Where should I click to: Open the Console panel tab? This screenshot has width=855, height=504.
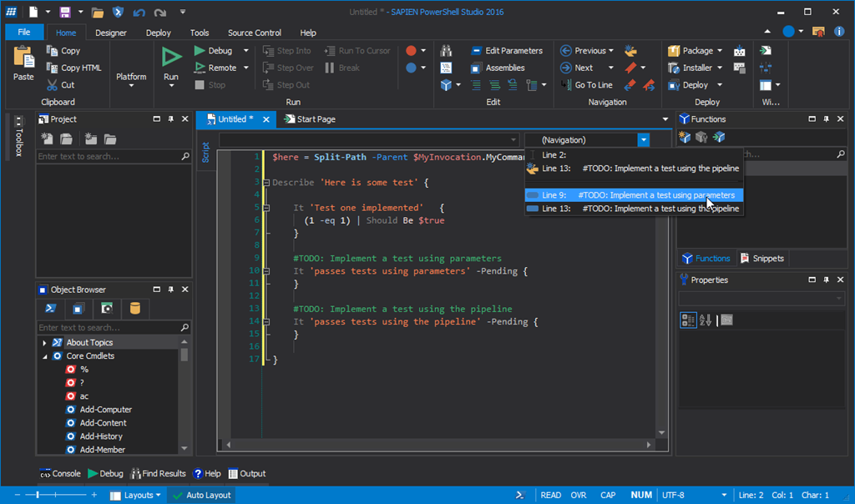pyautogui.click(x=60, y=473)
